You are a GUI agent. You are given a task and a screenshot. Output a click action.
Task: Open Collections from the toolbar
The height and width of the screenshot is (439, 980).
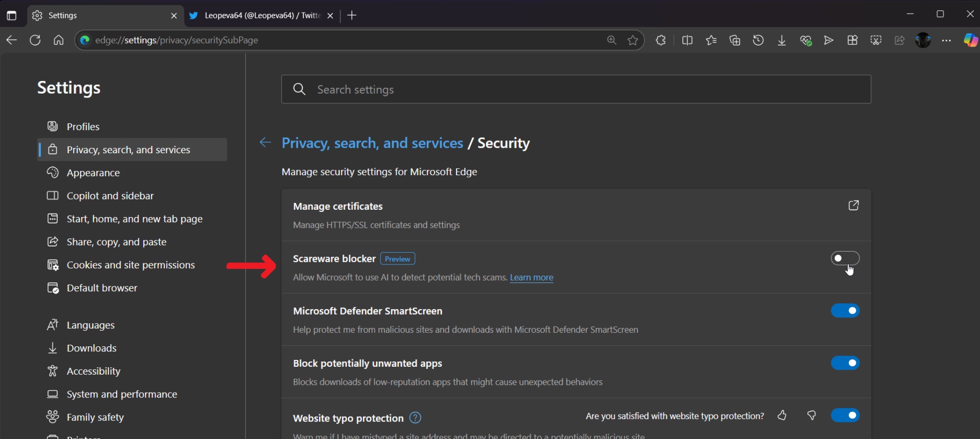(734, 40)
